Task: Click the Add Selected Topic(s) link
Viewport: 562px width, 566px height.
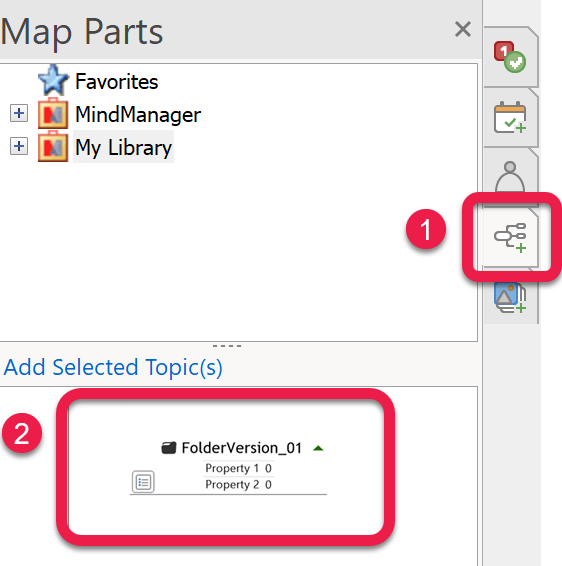Action: pyautogui.click(x=113, y=367)
